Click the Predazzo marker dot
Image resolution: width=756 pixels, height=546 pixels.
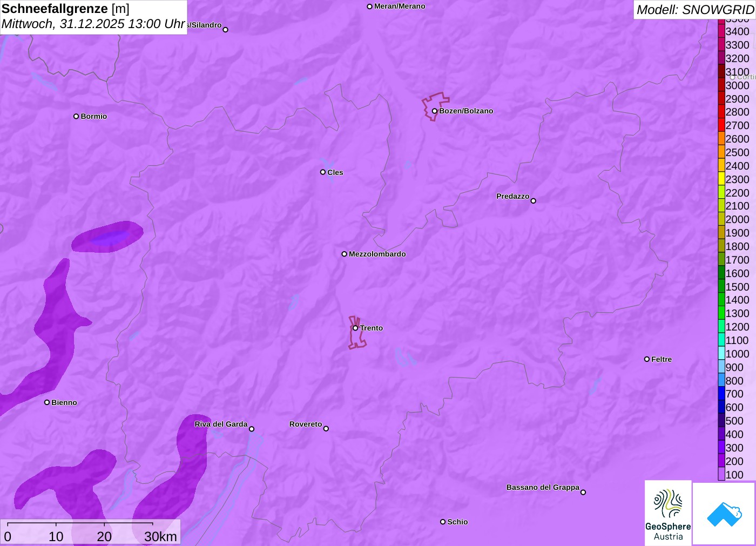pyautogui.click(x=533, y=201)
